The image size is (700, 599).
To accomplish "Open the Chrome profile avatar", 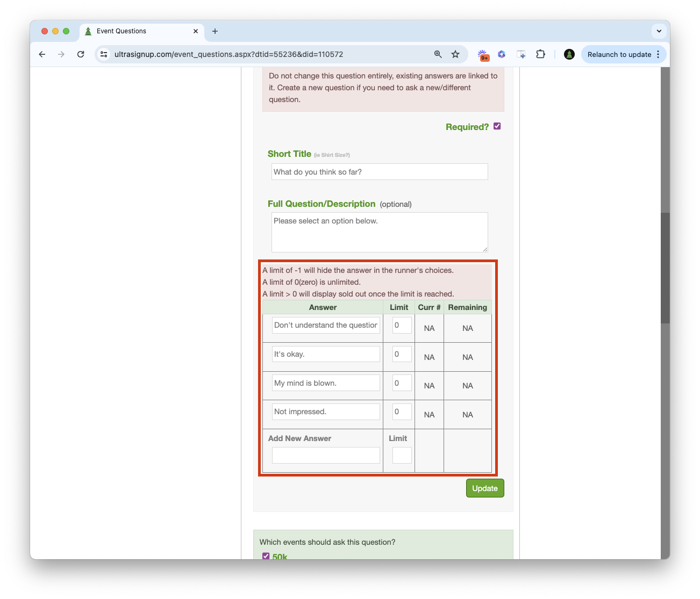I will tap(569, 54).
